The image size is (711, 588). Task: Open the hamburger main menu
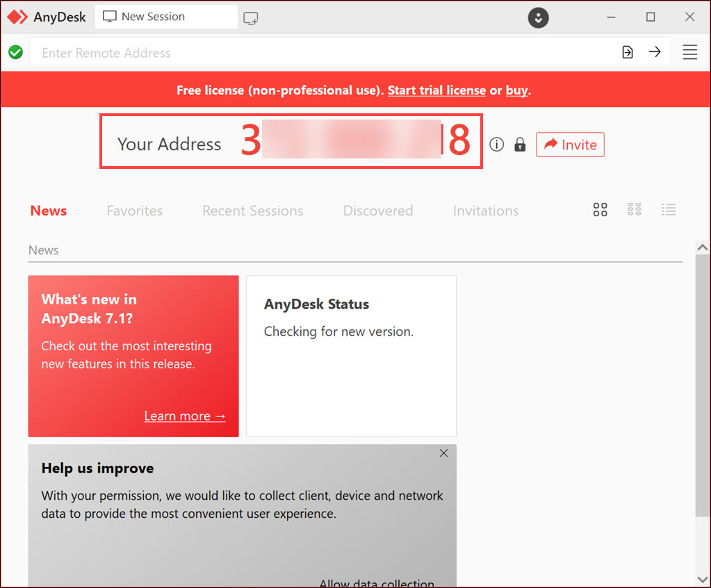point(689,52)
